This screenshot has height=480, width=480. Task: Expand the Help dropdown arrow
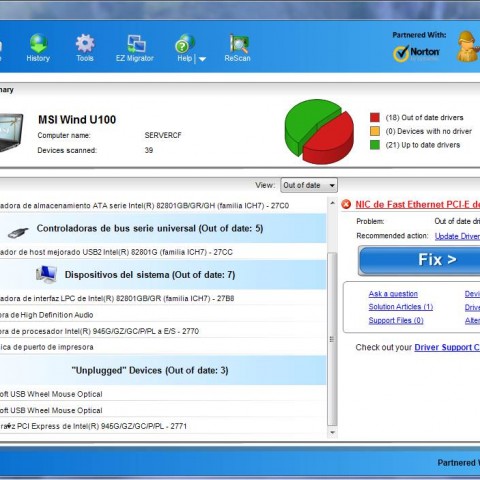click(202, 59)
